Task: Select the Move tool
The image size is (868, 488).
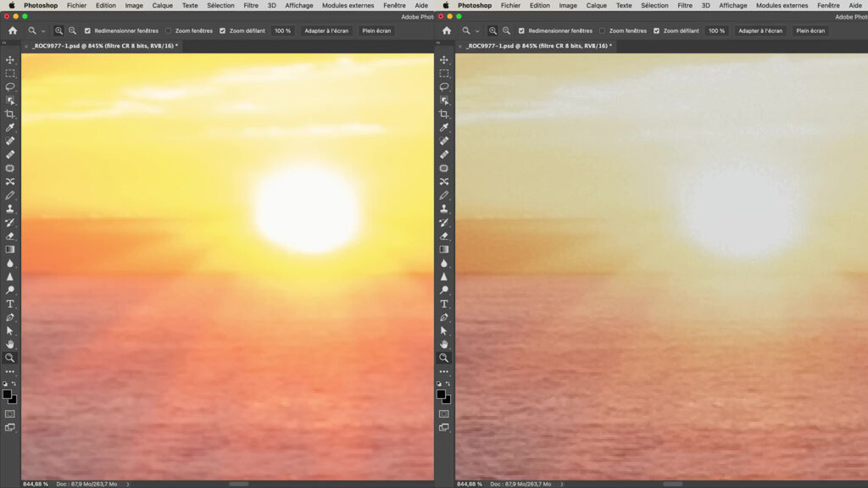Action: [x=10, y=60]
